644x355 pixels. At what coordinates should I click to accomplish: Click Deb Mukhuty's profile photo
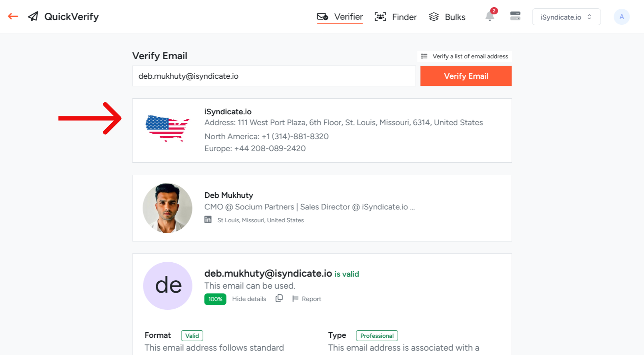pos(167,208)
